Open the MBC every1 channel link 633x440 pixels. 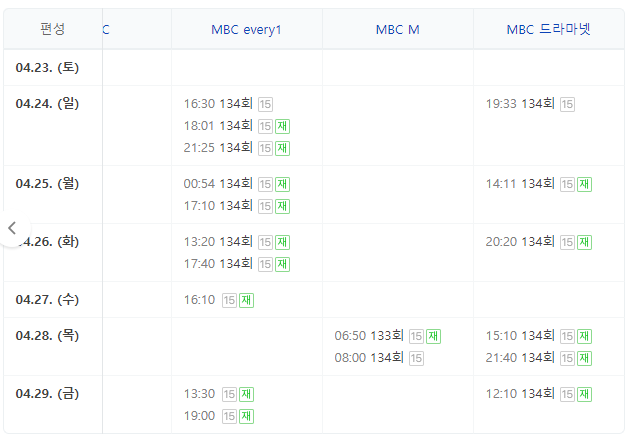coord(246,29)
